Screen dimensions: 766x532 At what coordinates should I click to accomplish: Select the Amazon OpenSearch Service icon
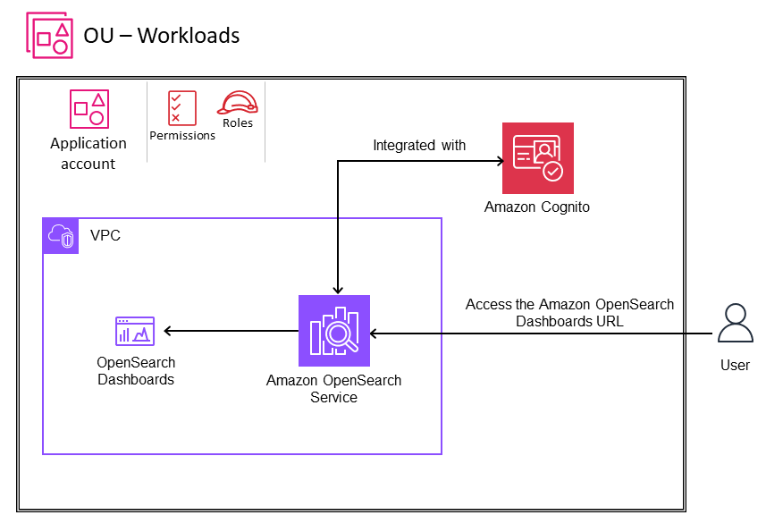pos(334,331)
